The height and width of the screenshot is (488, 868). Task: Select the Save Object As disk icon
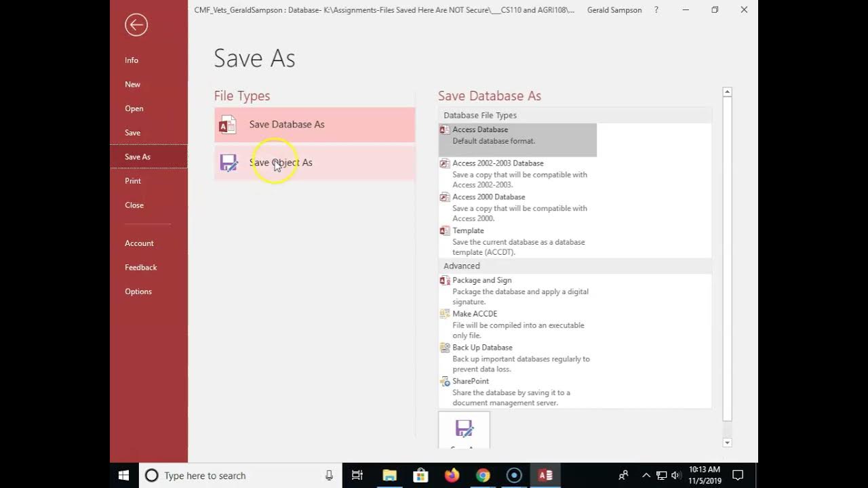click(229, 163)
